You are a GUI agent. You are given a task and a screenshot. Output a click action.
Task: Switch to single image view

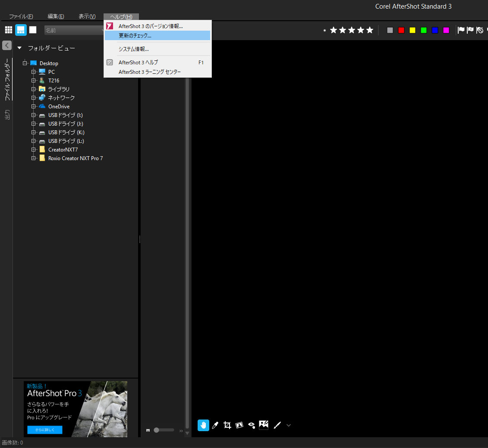33,30
